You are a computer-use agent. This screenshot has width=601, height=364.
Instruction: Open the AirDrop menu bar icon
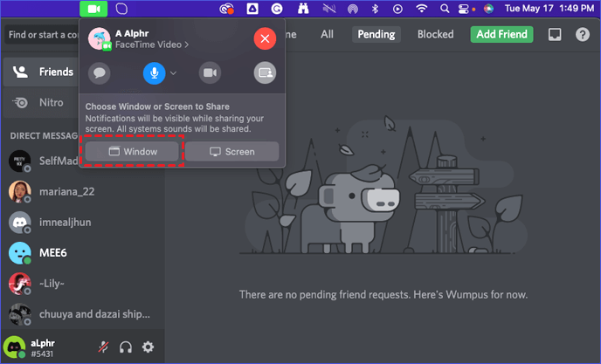tap(353, 9)
